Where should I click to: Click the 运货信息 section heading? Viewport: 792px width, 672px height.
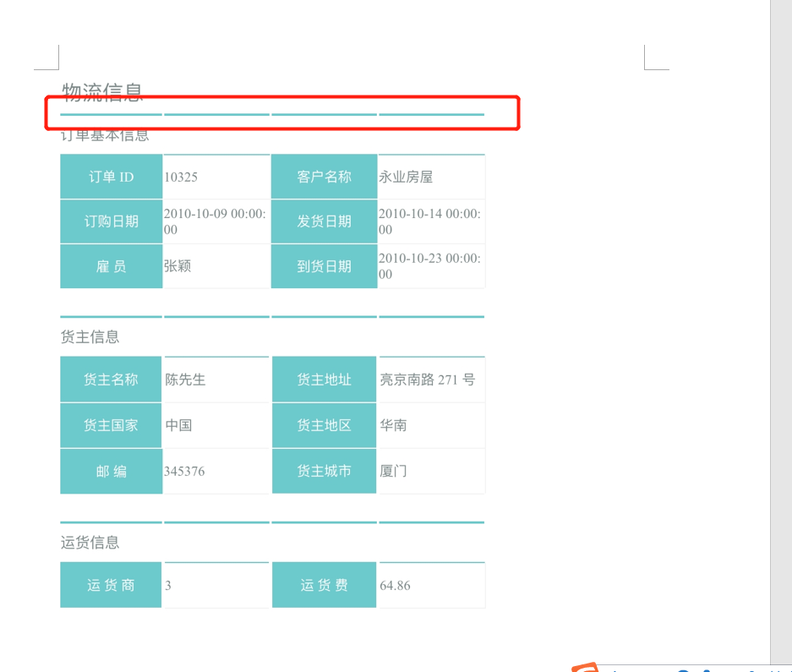click(x=90, y=543)
